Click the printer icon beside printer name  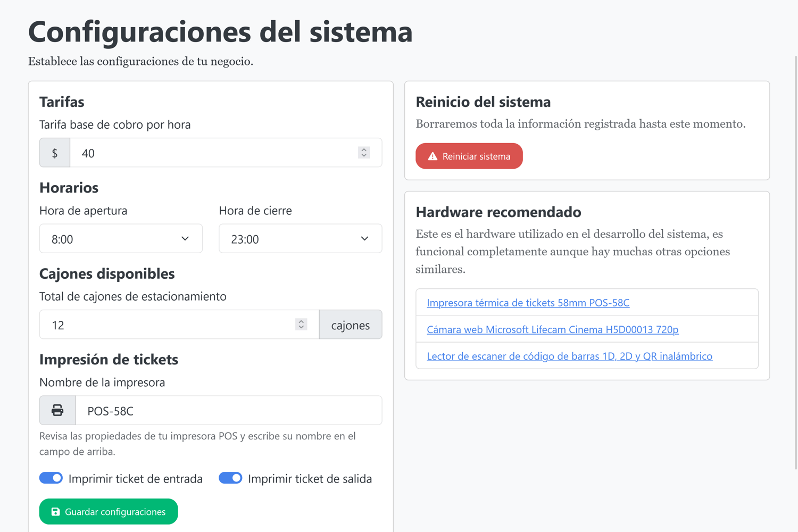[x=57, y=410]
